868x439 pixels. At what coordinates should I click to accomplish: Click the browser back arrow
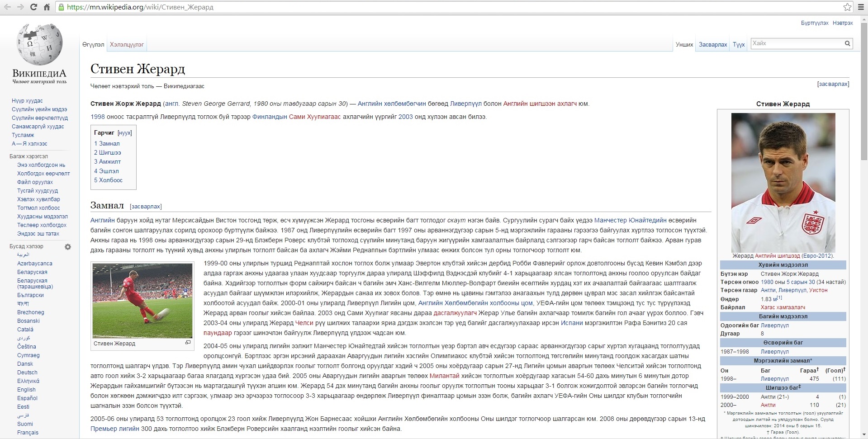pyautogui.click(x=7, y=7)
